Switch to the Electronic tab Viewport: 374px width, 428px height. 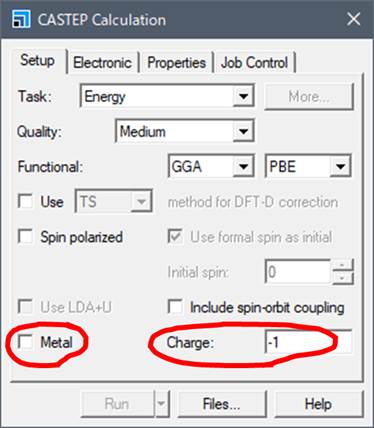coord(102,62)
